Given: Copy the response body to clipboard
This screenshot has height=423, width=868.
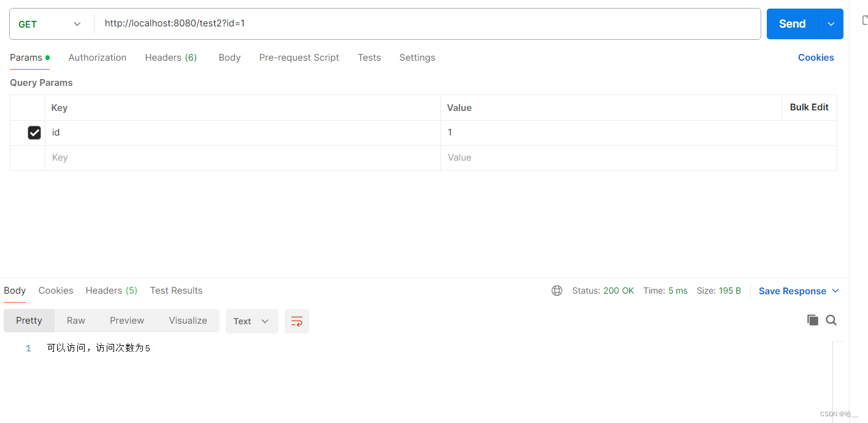Looking at the screenshot, I should 812,320.
